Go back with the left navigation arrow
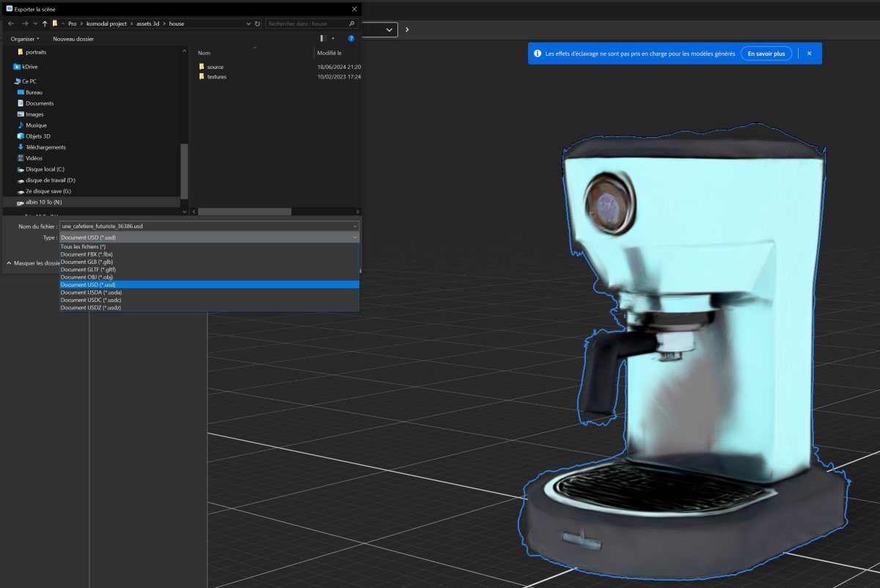 click(11, 23)
